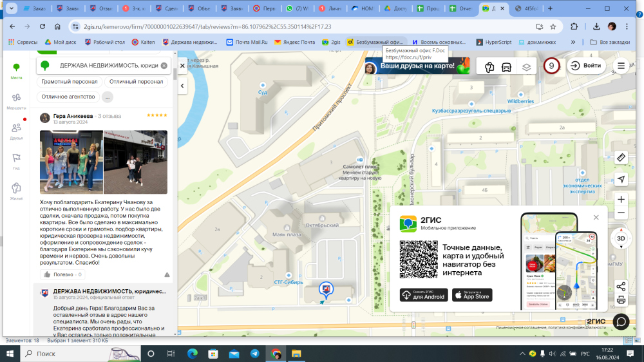Click the search field with ДЕРЖАВА НЕДВИЖИМОСТЬ
This screenshot has width=644, height=362.
104,65
